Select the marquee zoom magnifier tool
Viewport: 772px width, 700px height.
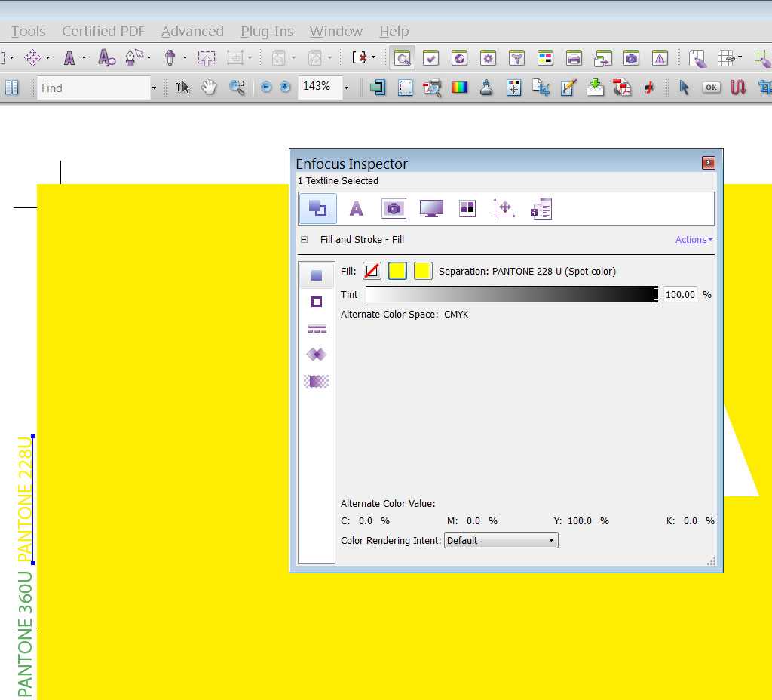(237, 87)
